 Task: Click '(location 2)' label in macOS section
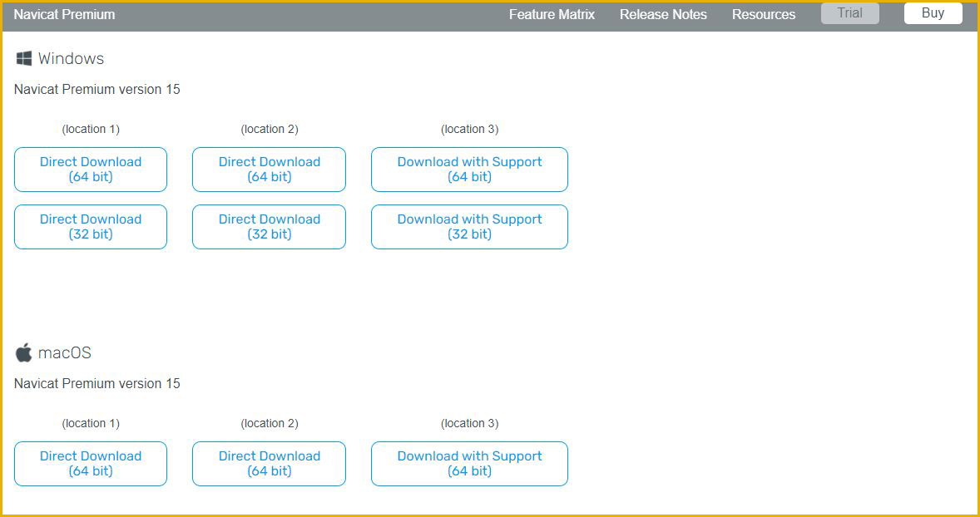(x=270, y=423)
